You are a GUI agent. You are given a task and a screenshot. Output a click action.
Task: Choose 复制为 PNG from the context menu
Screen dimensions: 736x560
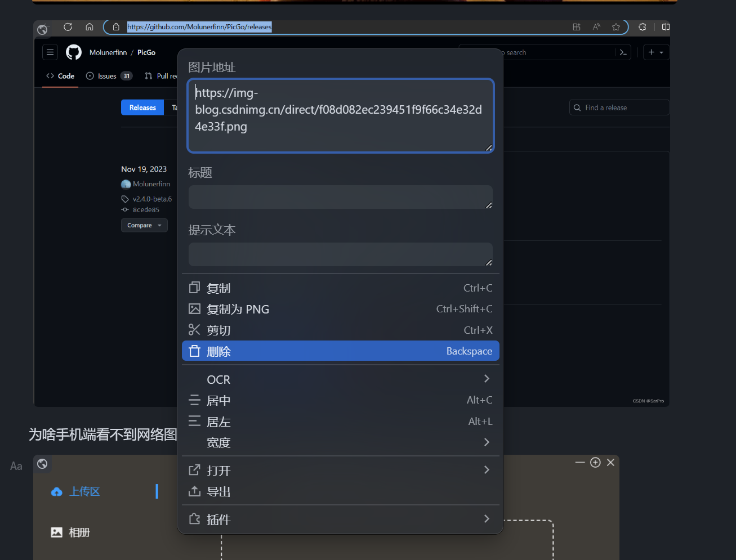tap(340, 309)
